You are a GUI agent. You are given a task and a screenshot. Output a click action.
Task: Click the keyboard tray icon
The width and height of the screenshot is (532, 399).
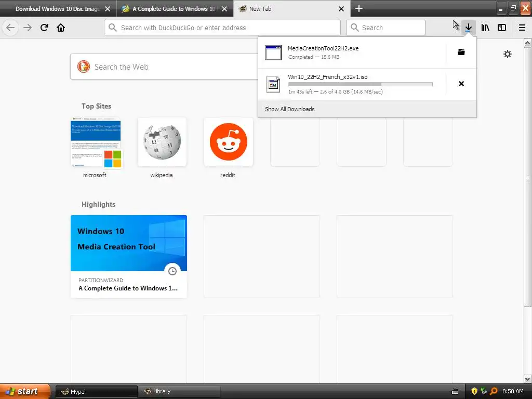455,392
